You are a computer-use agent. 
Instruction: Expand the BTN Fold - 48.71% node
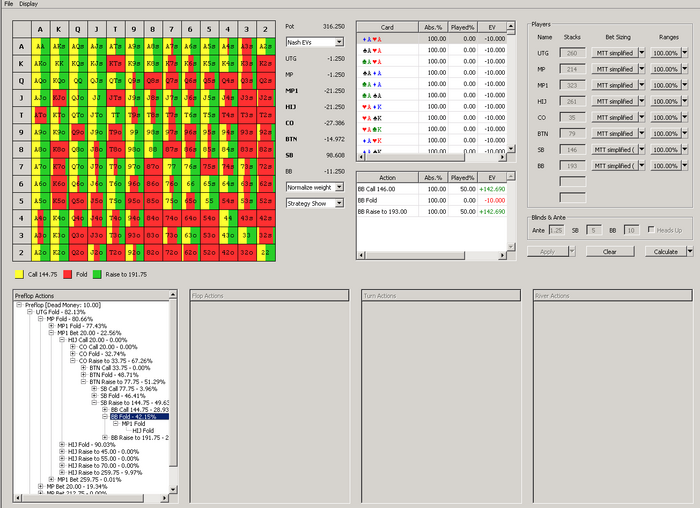83,375
